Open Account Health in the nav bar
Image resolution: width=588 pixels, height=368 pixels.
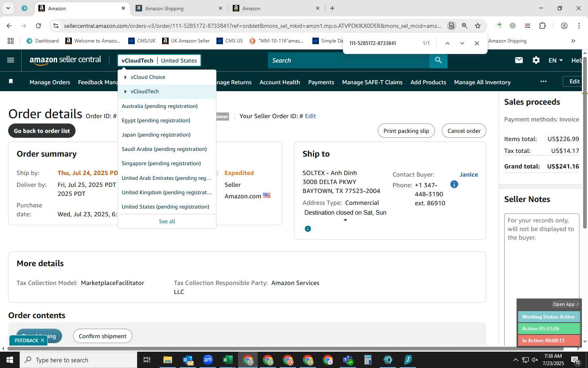point(280,82)
